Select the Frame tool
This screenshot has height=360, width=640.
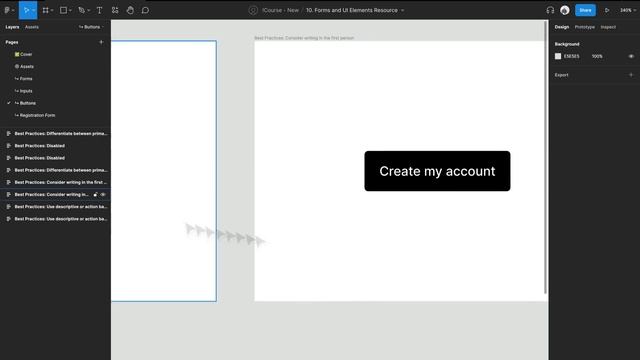coord(45,10)
